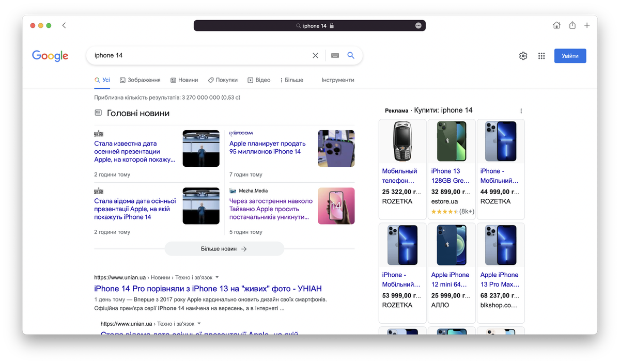Switch to the Відео tab
This screenshot has height=364, width=620.
click(x=259, y=80)
